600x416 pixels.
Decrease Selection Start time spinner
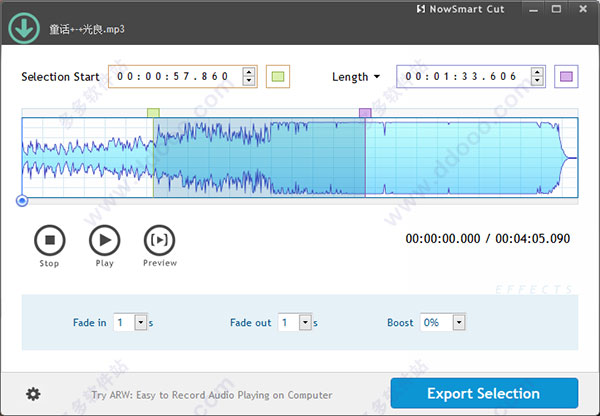point(249,81)
